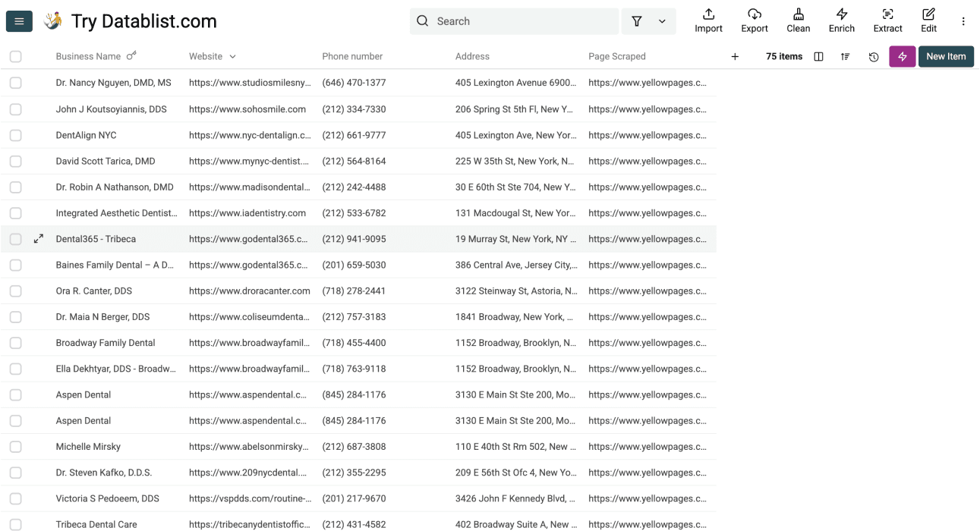
Task: Check the row for Aspen Dental
Action: pyautogui.click(x=15, y=394)
